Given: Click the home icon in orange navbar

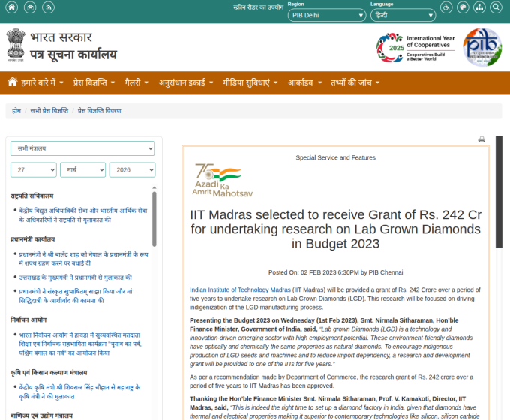Looking at the screenshot, I should [x=12, y=82].
